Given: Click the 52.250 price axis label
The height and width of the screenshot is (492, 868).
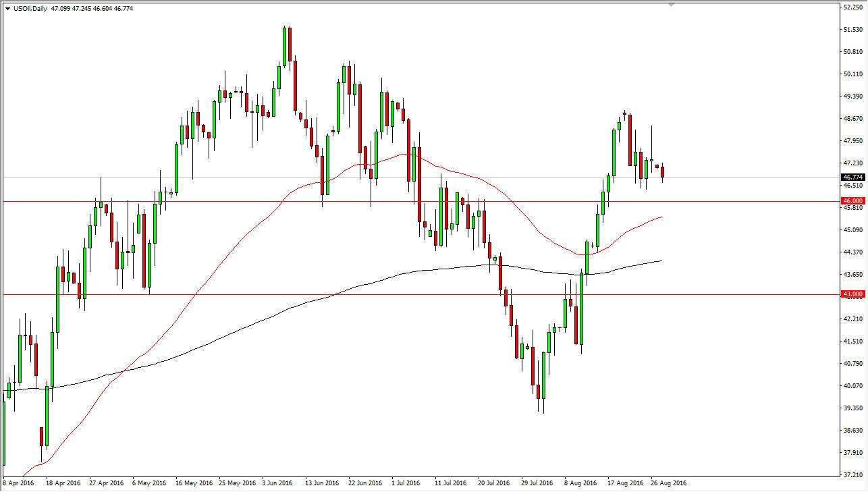Looking at the screenshot, I should click(x=853, y=7).
